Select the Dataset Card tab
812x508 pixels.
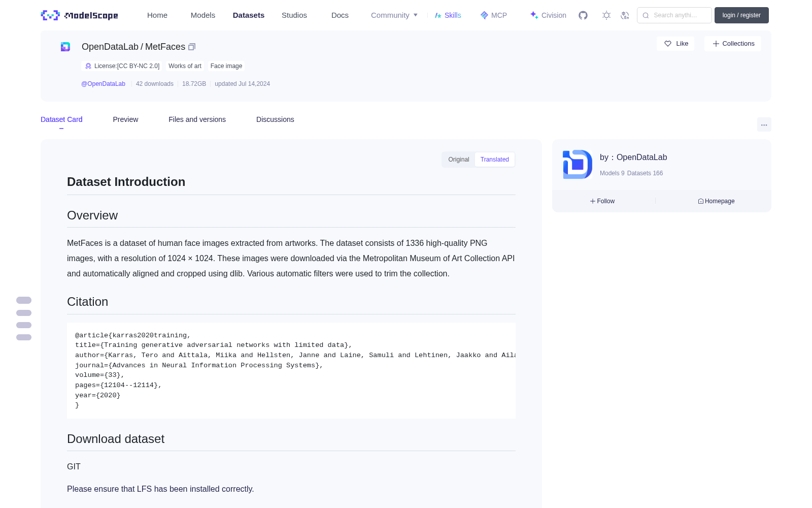[61, 119]
